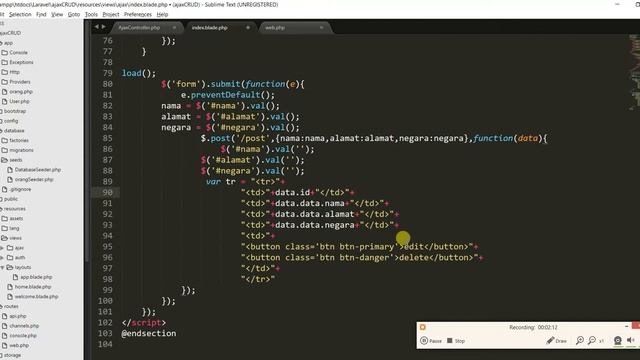
Task: Open the Help menu
Action: 162,14
